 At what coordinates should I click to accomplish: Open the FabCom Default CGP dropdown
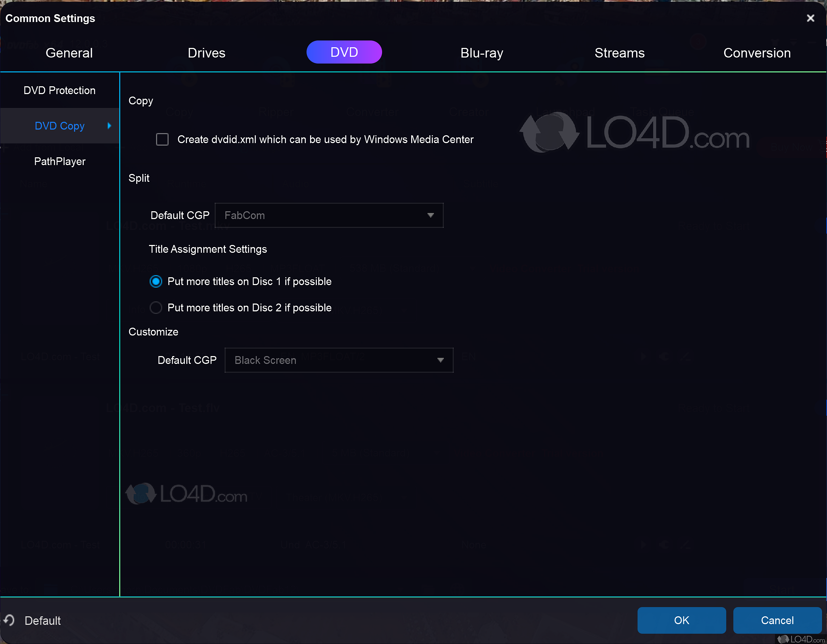click(x=329, y=215)
